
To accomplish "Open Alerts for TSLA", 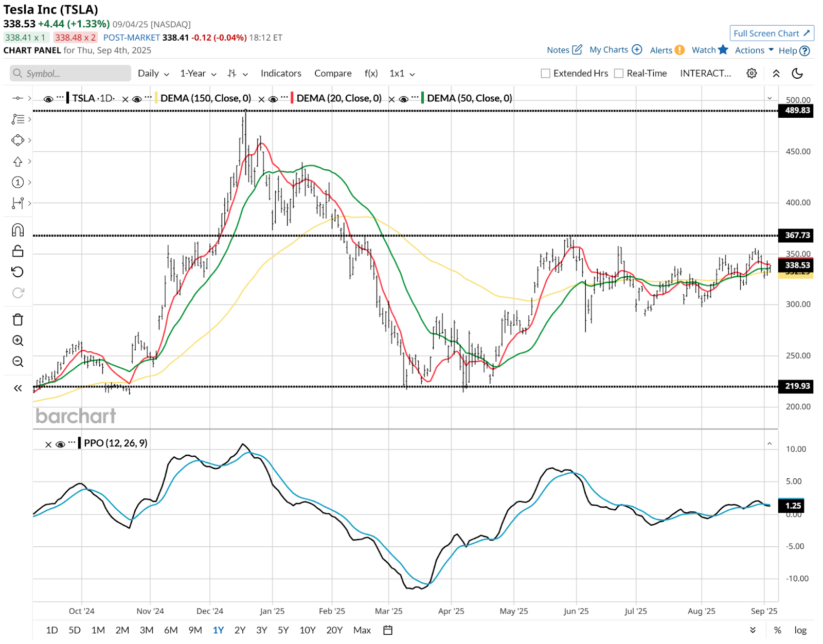I will tap(667, 50).
